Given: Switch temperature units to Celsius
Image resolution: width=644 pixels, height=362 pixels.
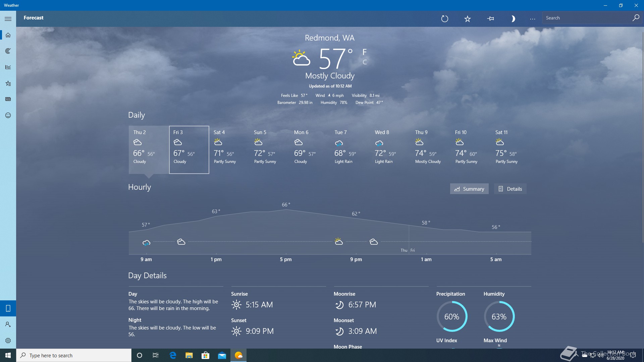Looking at the screenshot, I should click(x=365, y=62).
